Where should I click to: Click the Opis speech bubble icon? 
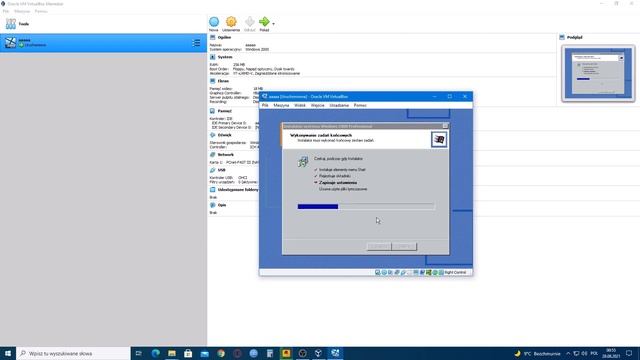pyautogui.click(x=213, y=205)
